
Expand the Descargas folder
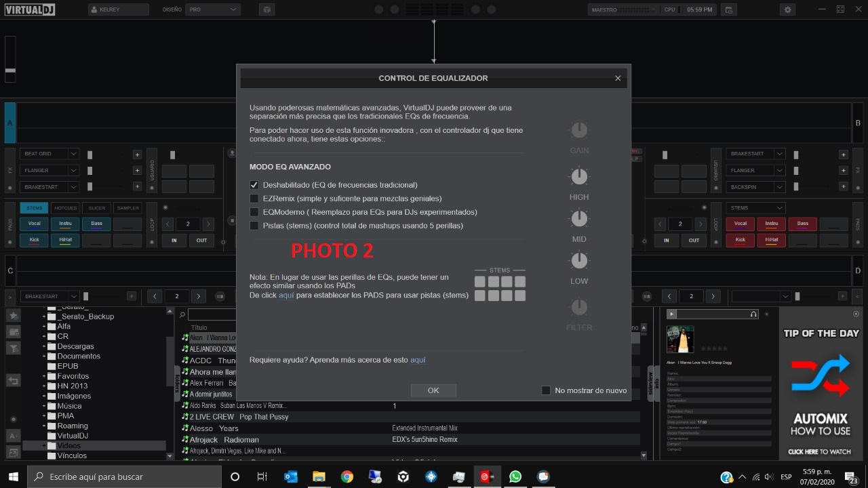(44, 346)
